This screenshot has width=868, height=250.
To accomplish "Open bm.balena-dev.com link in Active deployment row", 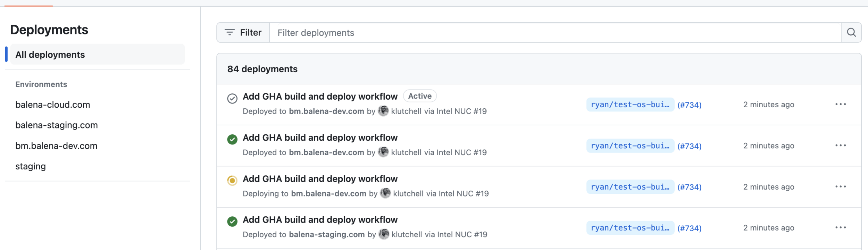I will tap(327, 111).
